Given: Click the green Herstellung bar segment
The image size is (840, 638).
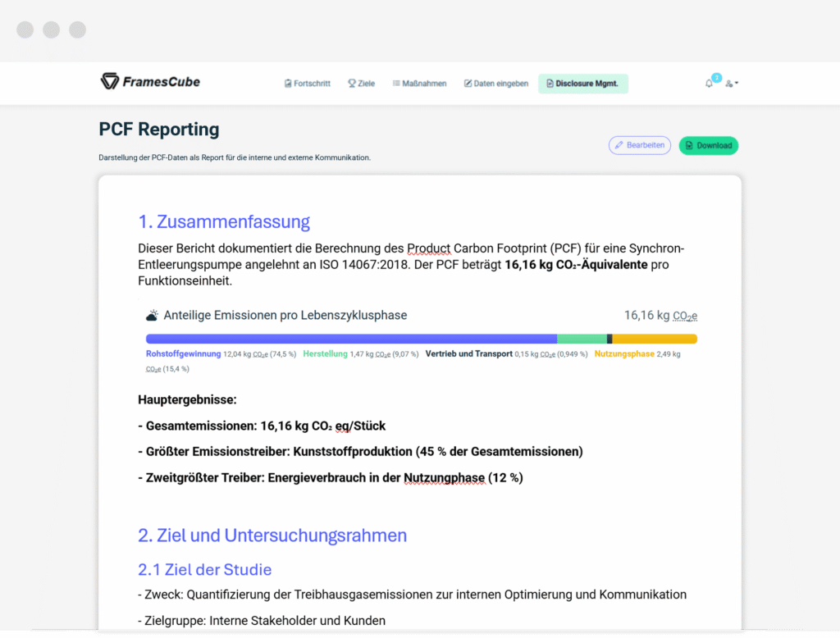Looking at the screenshot, I should (582, 339).
